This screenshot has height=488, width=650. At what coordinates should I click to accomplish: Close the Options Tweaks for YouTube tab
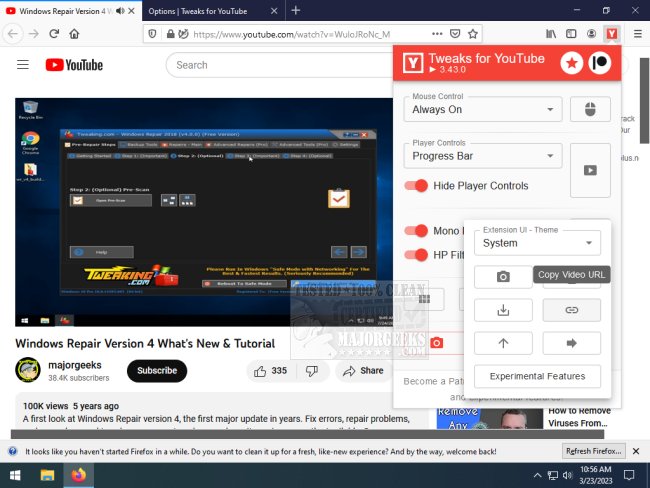tap(274, 11)
